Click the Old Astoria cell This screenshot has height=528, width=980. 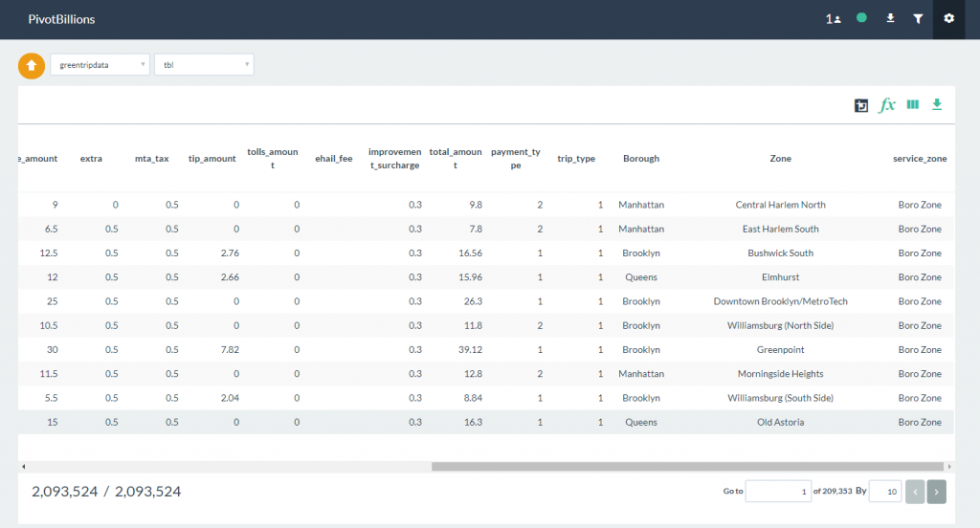click(x=781, y=423)
